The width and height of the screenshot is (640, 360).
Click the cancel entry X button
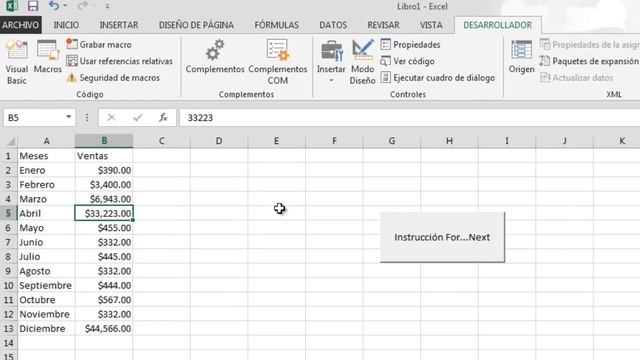[x=111, y=118]
